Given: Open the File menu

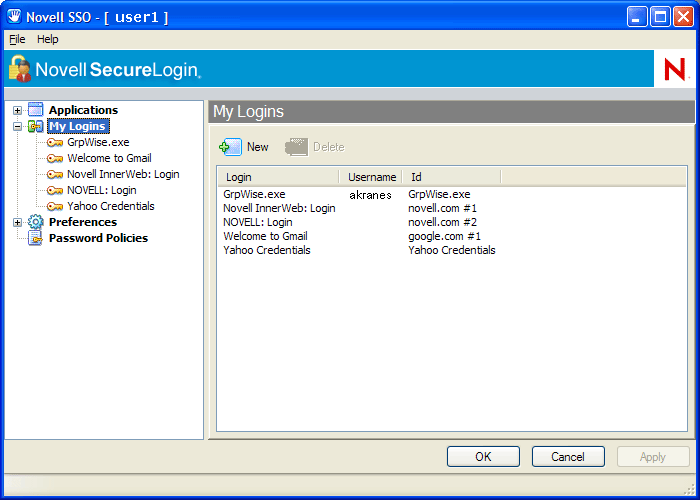Looking at the screenshot, I should (x=17, y=39).
